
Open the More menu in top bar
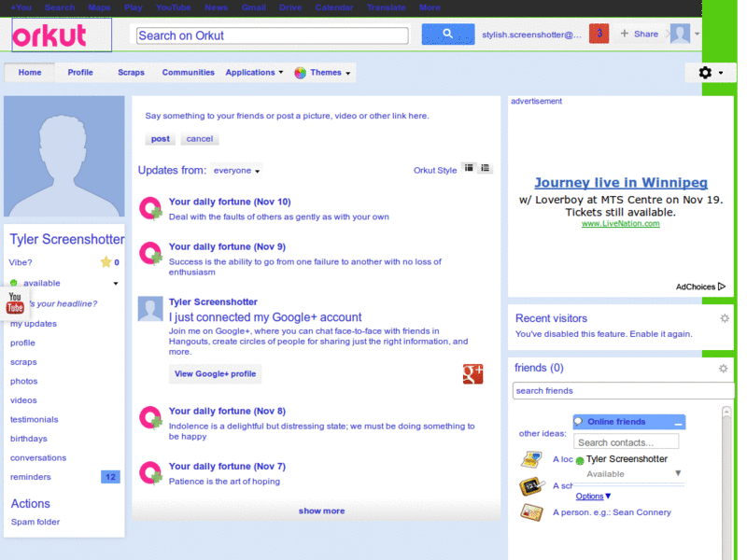click(x=430, y=7)
